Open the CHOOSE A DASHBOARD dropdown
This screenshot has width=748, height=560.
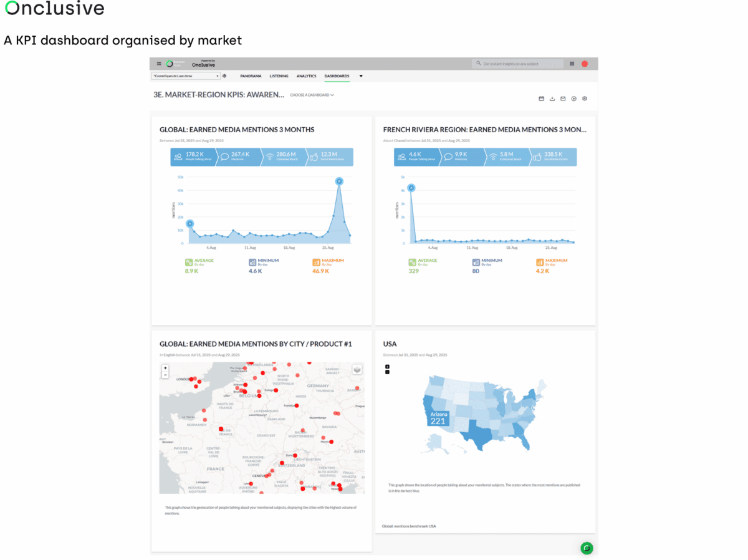[x=313, y=95]
